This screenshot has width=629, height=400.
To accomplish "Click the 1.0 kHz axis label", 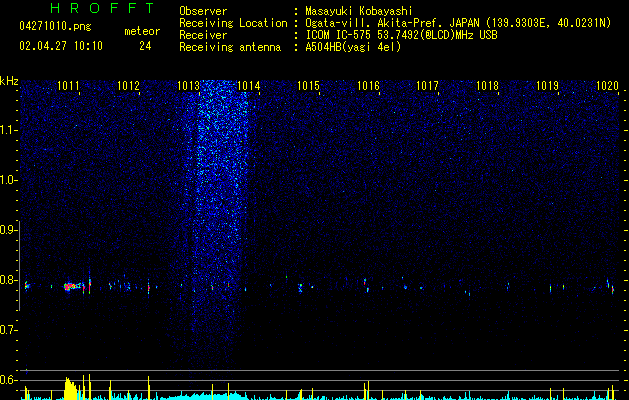I will point(8,180).
